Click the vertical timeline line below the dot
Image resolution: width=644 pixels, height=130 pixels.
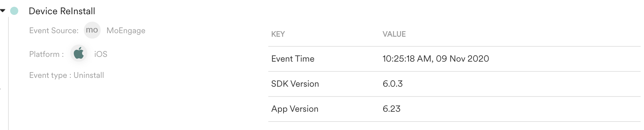(x=8, y=73)
